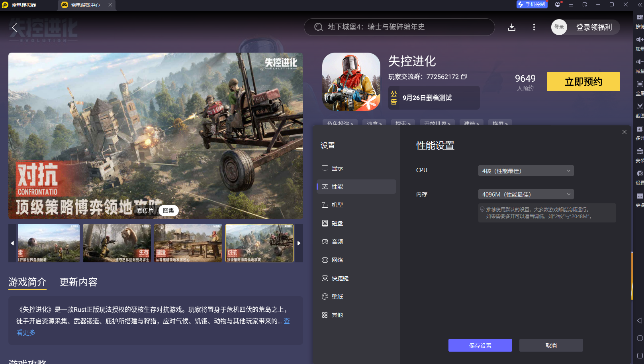The width and height of the screenshot is (644, 364).
Task: Tap the Android home circle button
Action: tap(640, 338)
